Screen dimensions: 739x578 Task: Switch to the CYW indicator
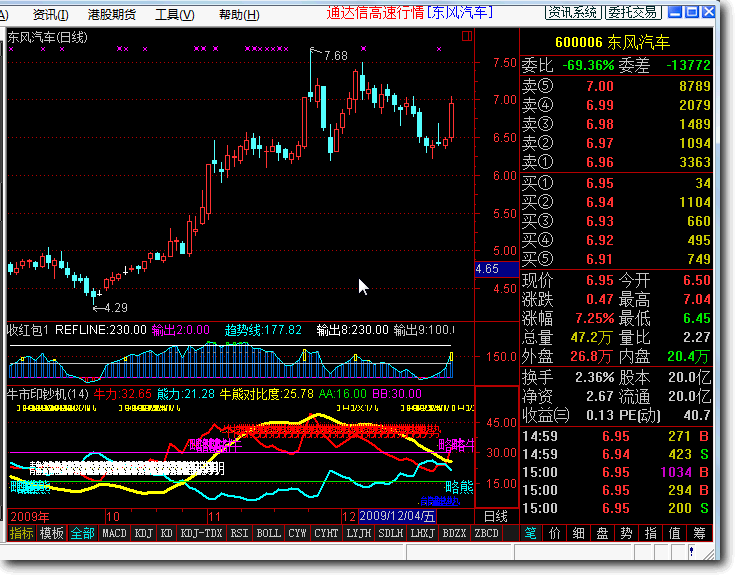(x=297, y=533)
